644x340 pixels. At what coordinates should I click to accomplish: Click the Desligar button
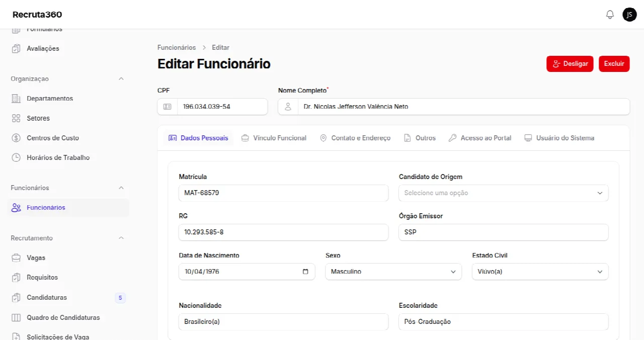[570, 64]
